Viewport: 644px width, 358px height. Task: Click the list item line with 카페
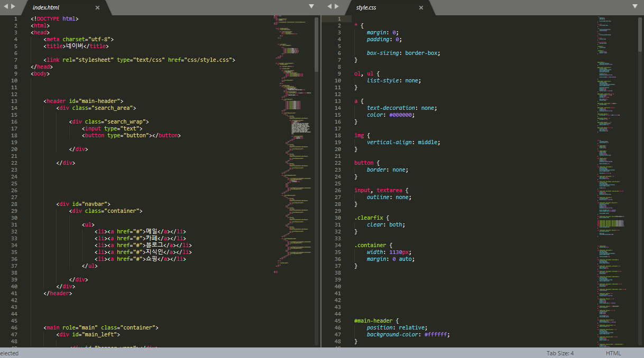[x=140, y=238]
